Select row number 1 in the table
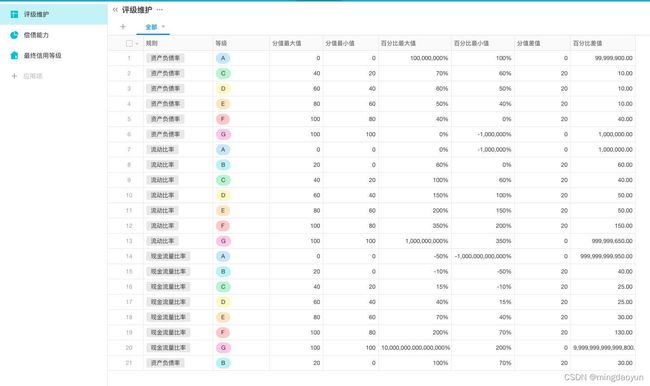This screenshot has height=386, width=650. 129,58
